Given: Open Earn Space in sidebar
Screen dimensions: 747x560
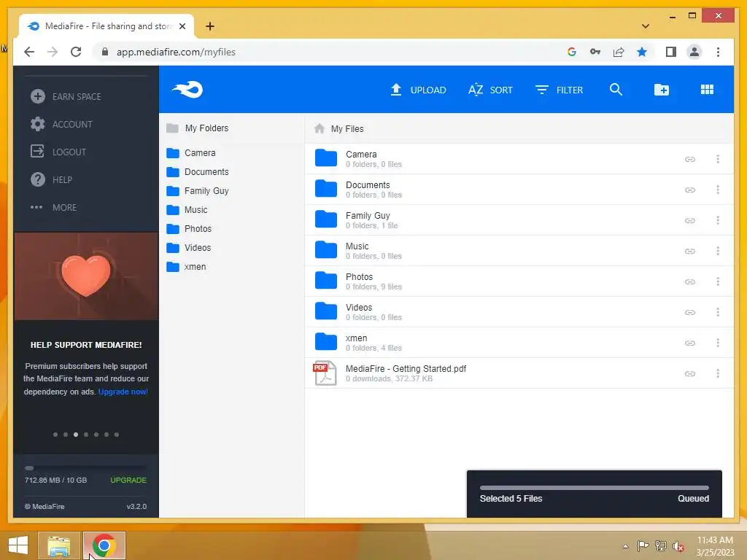Looking at the screenshot, I should 66,96.
